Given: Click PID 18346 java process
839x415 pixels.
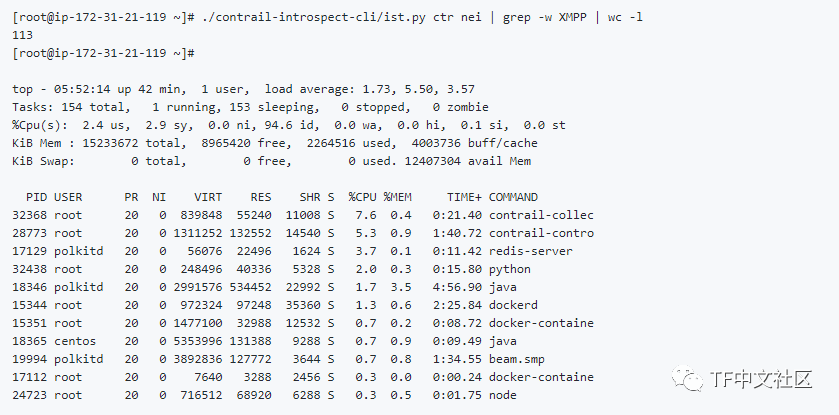Looking at the screenshot, I should point(264,287).
